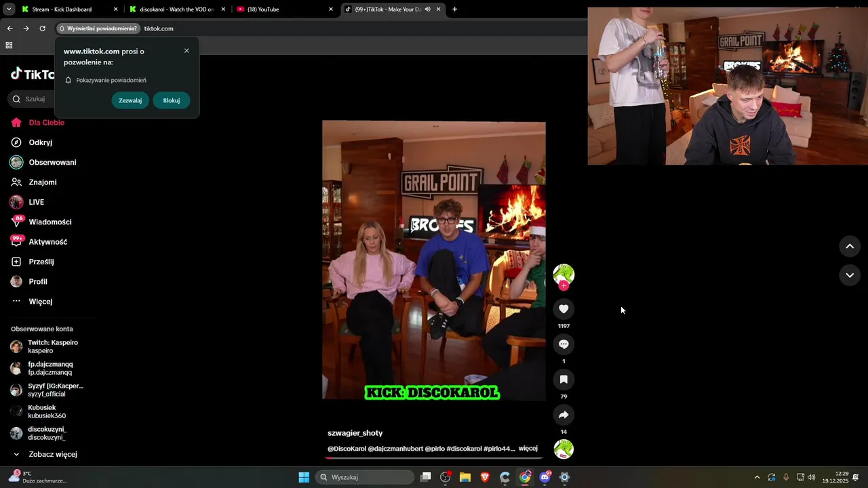Like the video with heart icon
The height and width of the screenshot is (488, 868).
[564, 309]
